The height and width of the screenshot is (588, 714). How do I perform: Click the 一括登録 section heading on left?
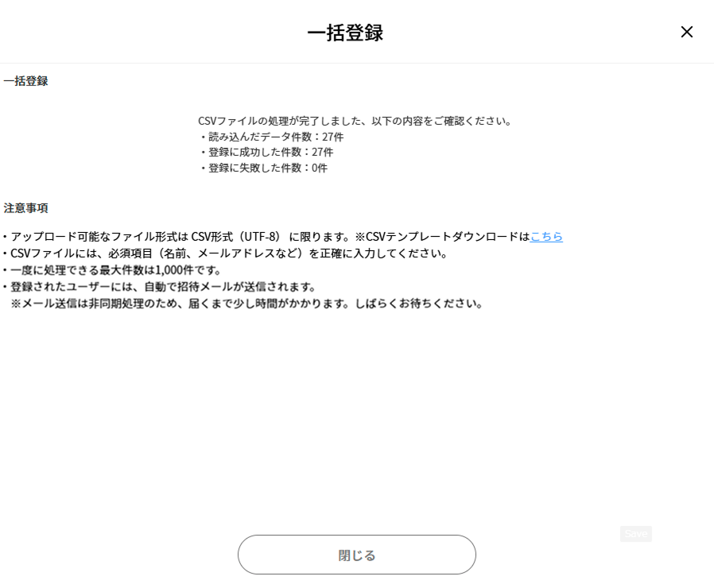[x=25, y=81]
